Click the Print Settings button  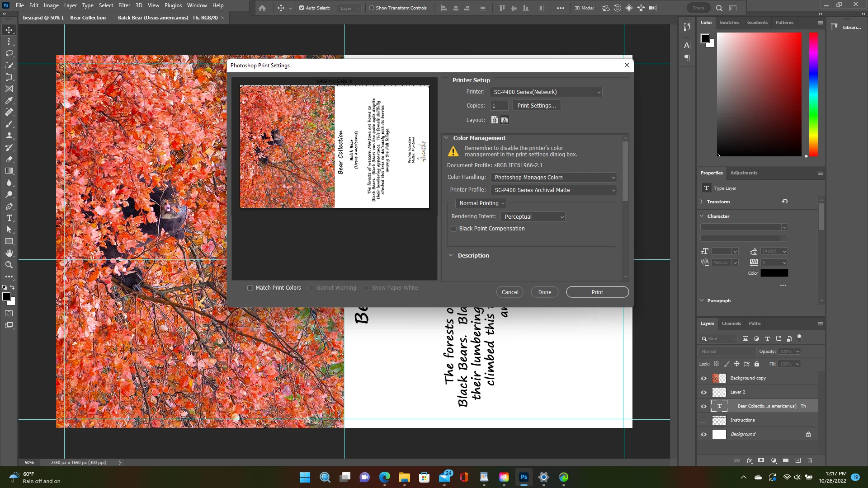[x=537, y=106]
